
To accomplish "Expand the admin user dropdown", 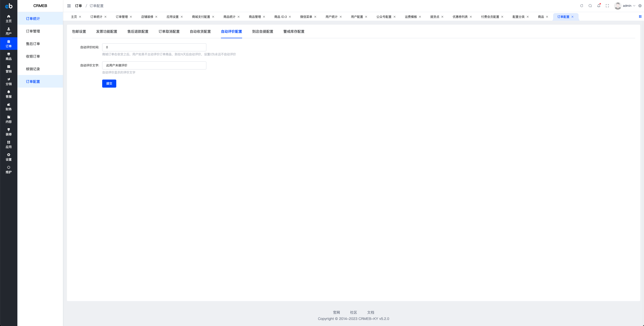I will coord(627,6).
